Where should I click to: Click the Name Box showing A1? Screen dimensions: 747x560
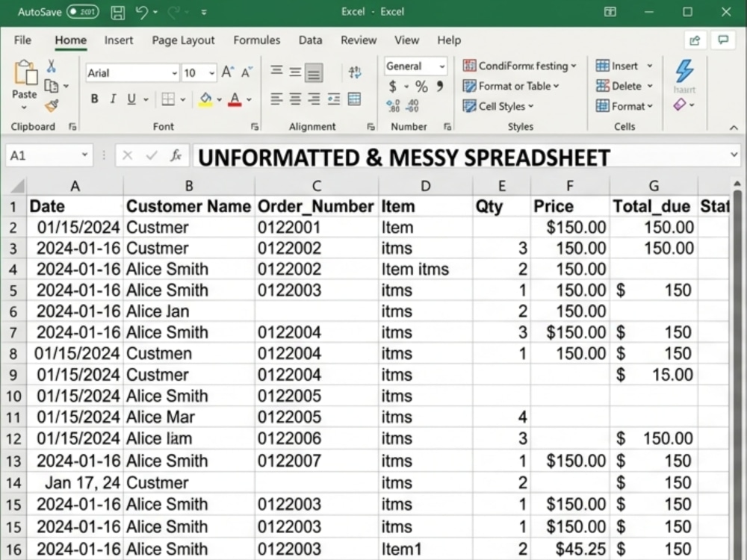click(48, 155)
